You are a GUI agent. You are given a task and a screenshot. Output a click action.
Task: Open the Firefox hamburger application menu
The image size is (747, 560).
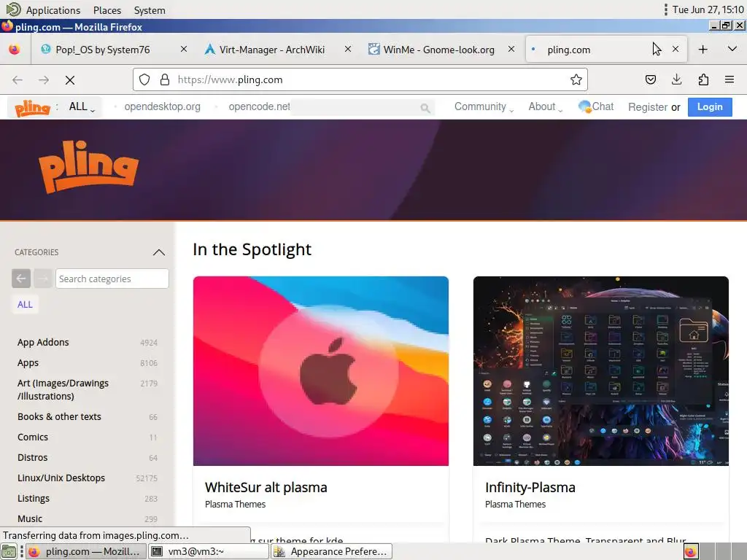729,79
